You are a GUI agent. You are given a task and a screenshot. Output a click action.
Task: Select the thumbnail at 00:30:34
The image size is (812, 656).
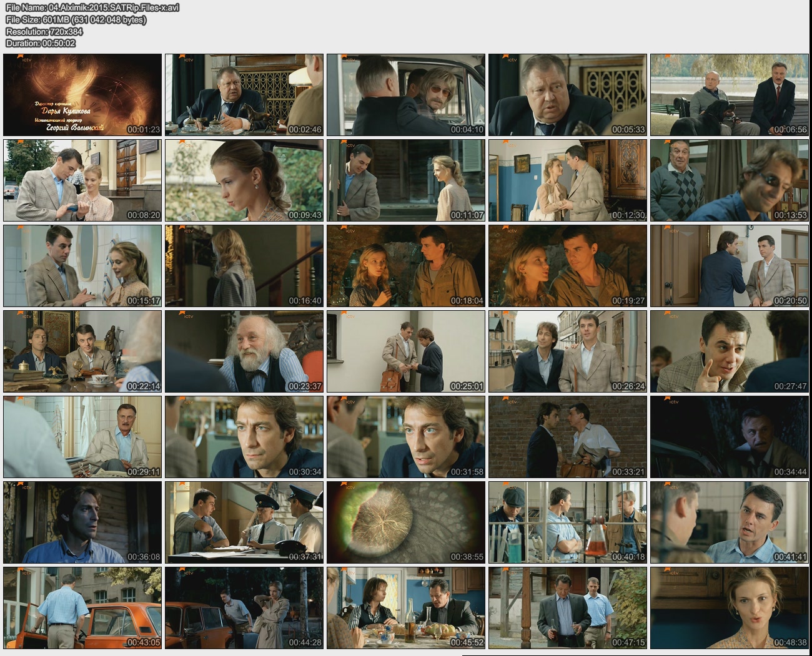(244, 437)
